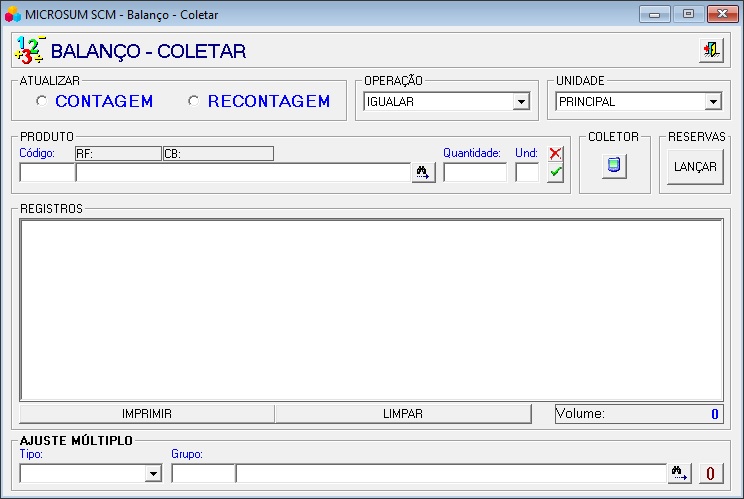Open product search binoculars button
Image resolution: width=744 pixels, height=499 pixels.
click(x=423, y=173)
